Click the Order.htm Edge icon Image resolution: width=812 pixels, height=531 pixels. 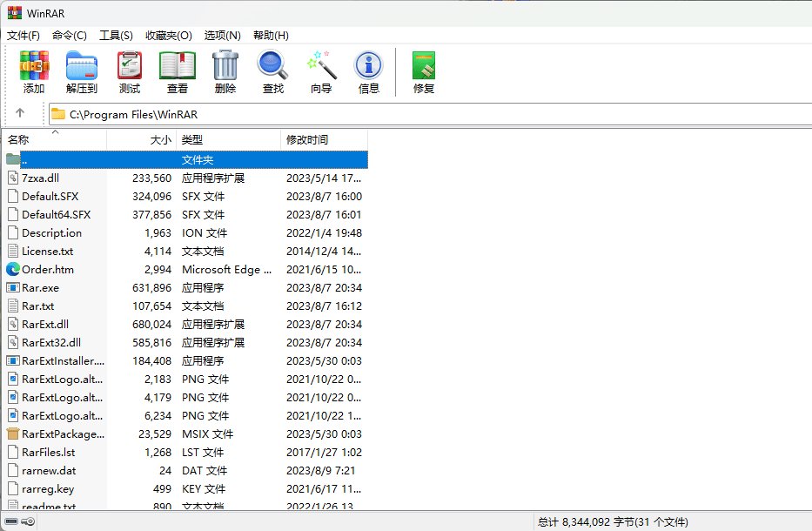tap(13, 269)
